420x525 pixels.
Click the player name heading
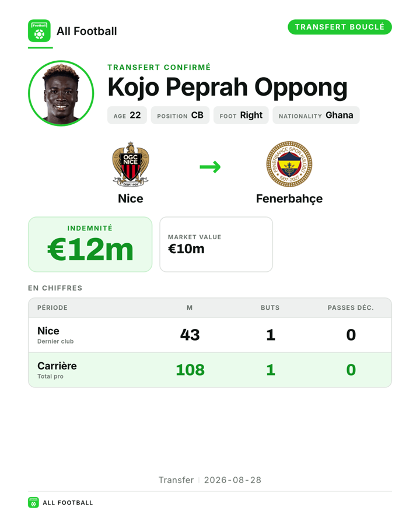click(x=228, y=87)
